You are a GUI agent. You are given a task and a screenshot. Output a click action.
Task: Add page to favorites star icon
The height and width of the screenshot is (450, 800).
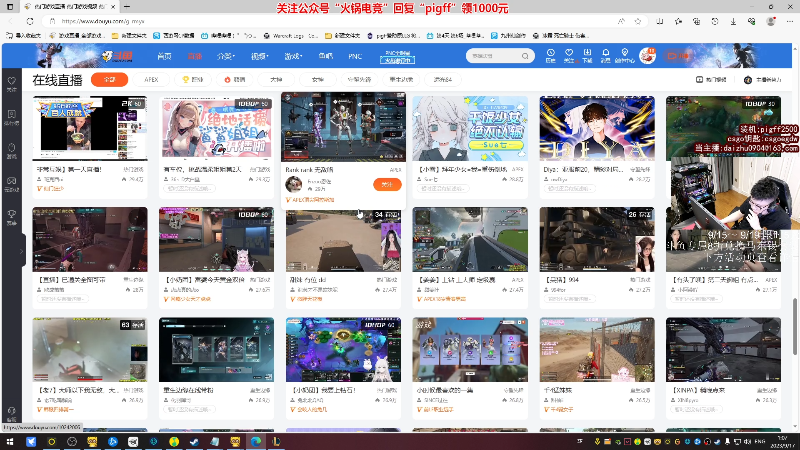[x=638, y=21]
